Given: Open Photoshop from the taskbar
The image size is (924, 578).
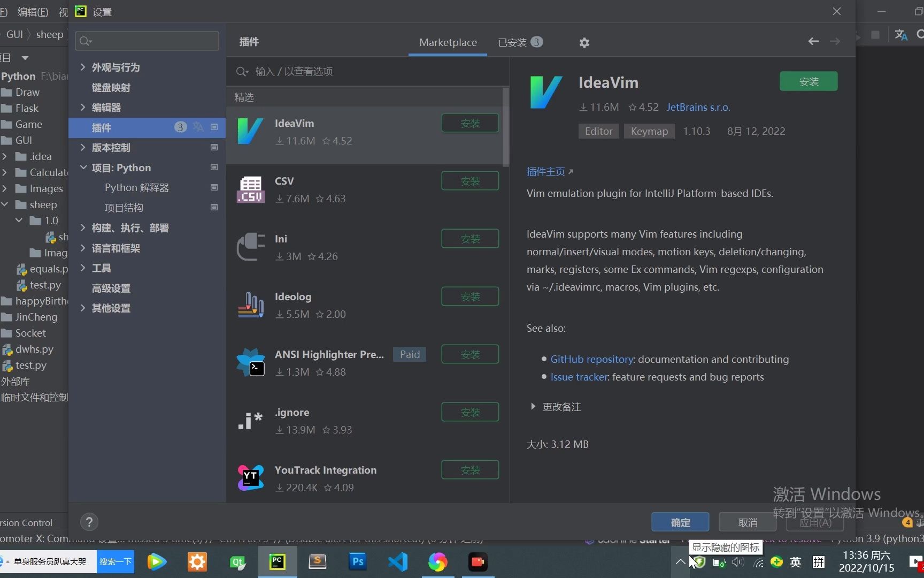Looking at the screenshot, I should 358,562.
